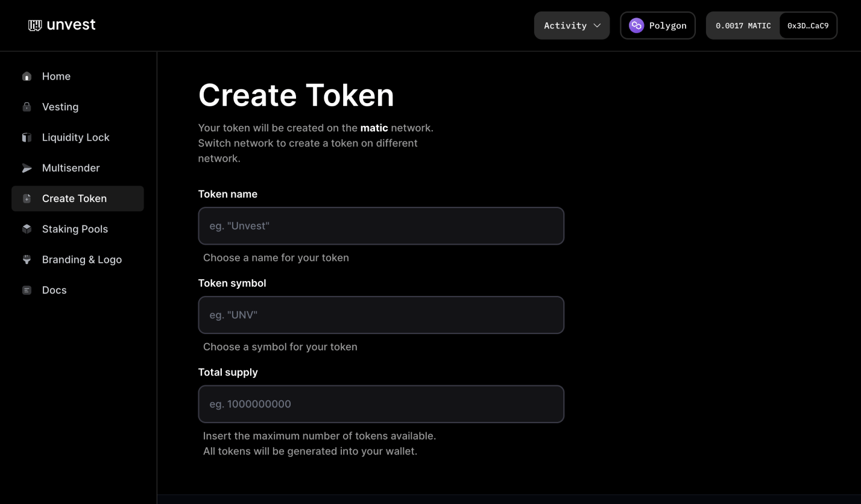Navigate to Staking Pools in the sidebar
Screen dimensions: 861x504
[75, 229]
